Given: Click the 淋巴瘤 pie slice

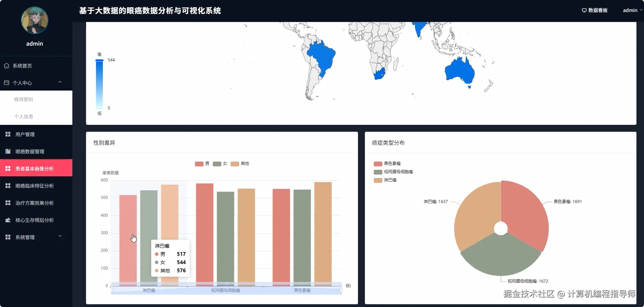Looking at the screenshot, I should (477, 214).
